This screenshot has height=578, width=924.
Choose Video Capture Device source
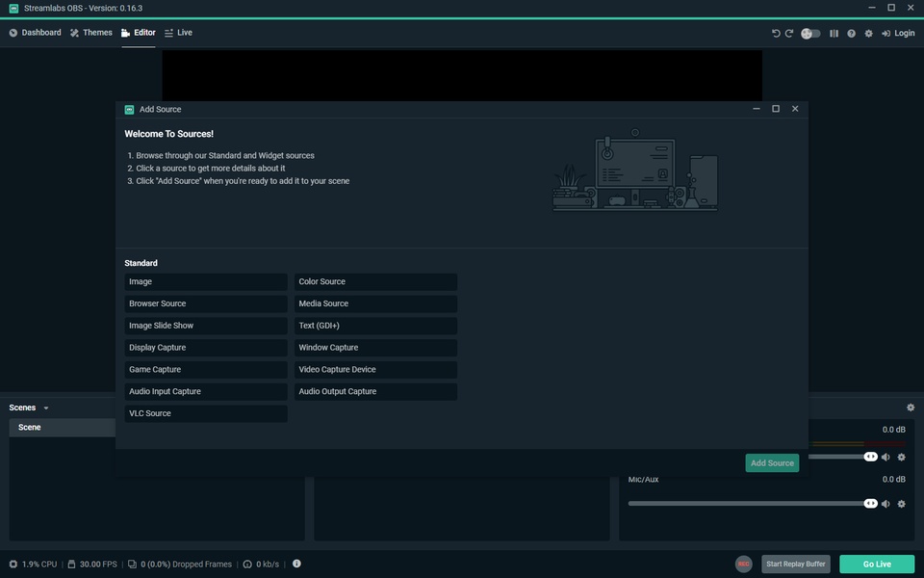[375, 370]
